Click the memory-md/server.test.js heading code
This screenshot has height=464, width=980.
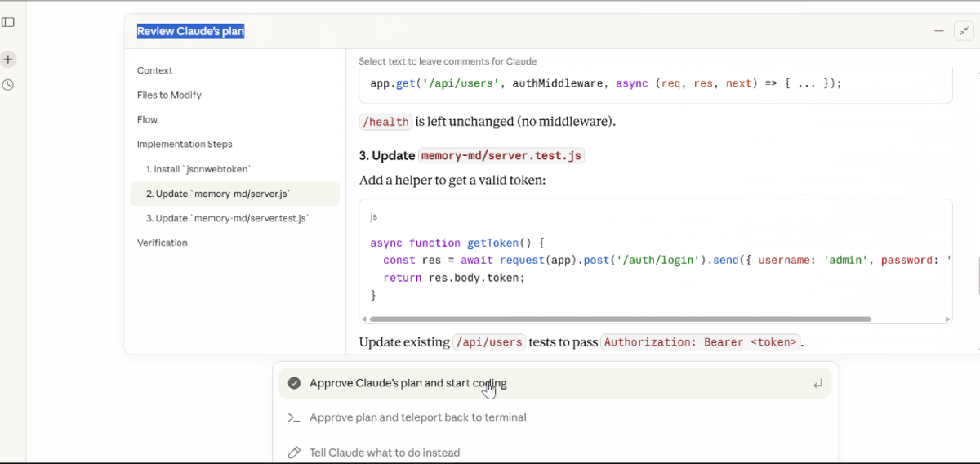(x=501, y=156)
